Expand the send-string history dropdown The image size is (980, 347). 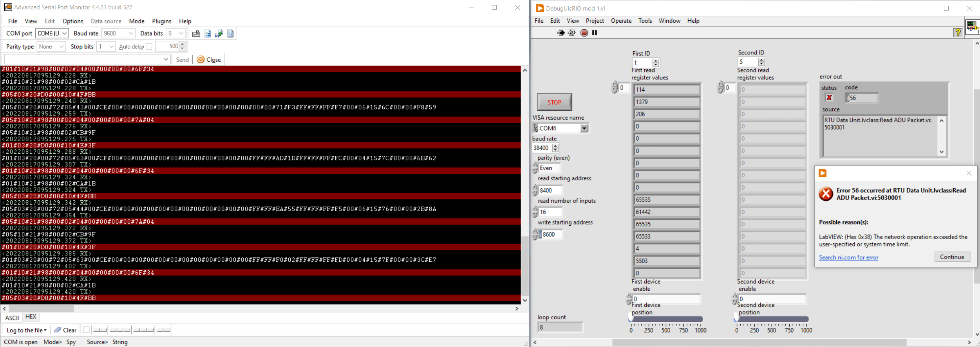(x=166, y=59)
